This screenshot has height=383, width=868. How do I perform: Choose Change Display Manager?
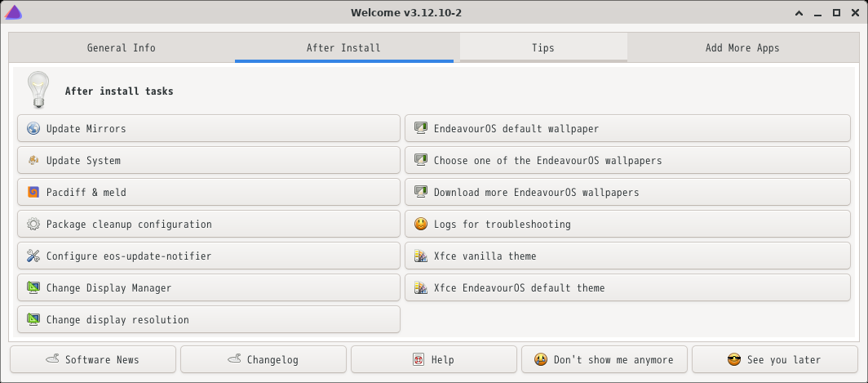209,288
